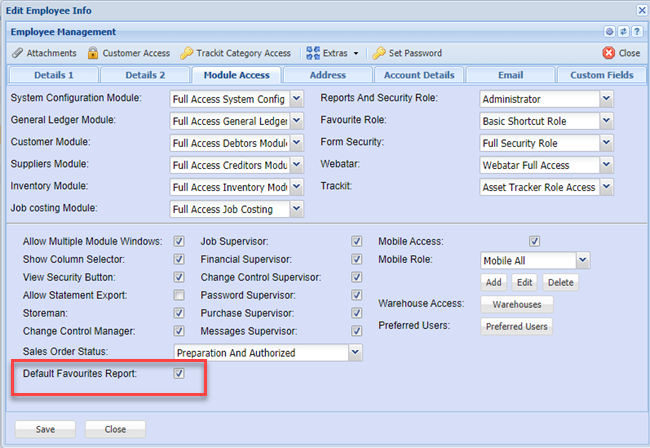Expand the Sales Order Status dropdown
Image resolution: width=650 pixels, height=448 pixels.
(354, 352)
